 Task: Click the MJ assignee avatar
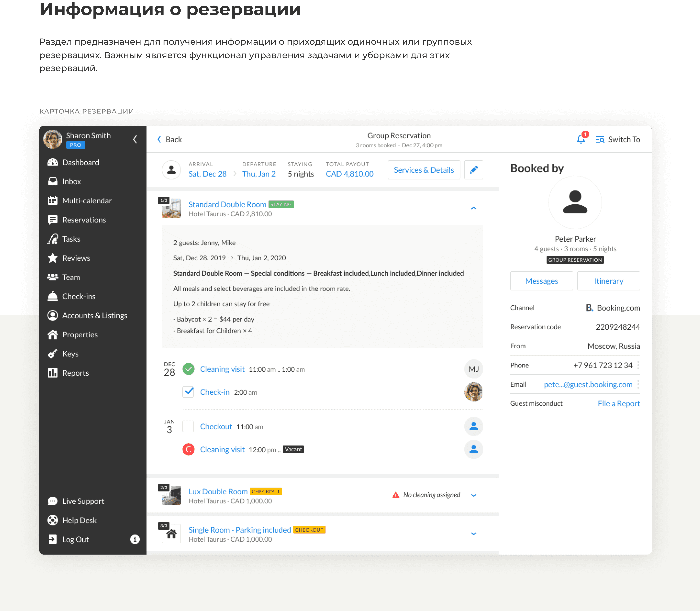click(474, 369)
